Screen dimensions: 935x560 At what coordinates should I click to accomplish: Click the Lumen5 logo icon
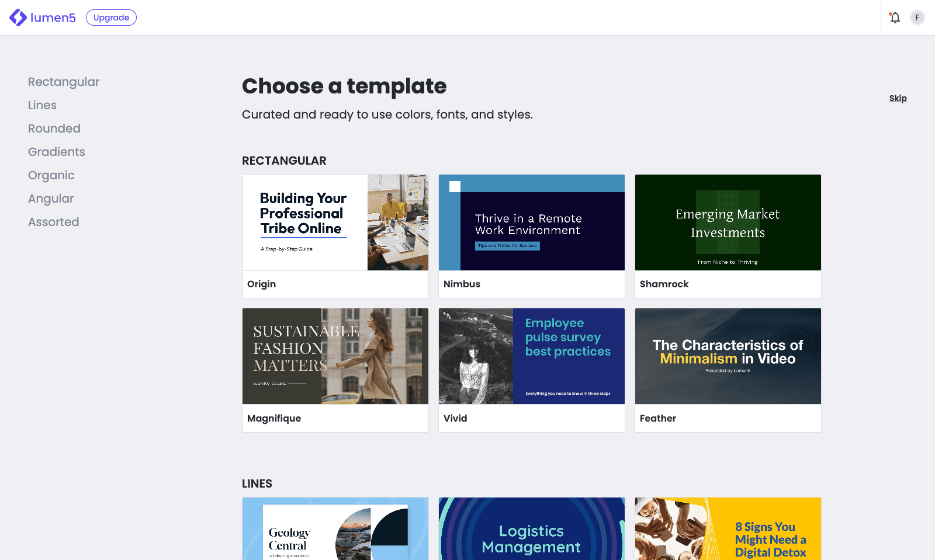click(18, 18)
